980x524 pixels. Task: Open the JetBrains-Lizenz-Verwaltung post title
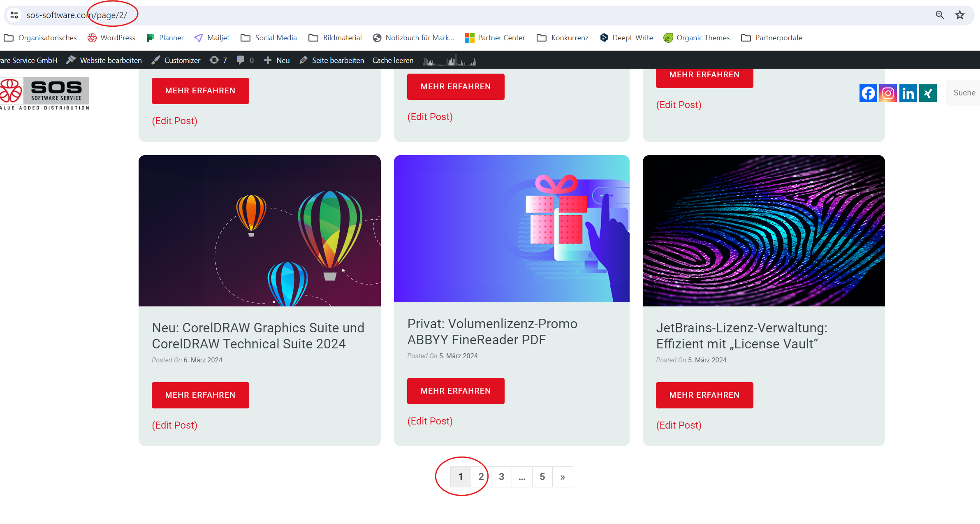pyautogui.click(x=741, y=336)
